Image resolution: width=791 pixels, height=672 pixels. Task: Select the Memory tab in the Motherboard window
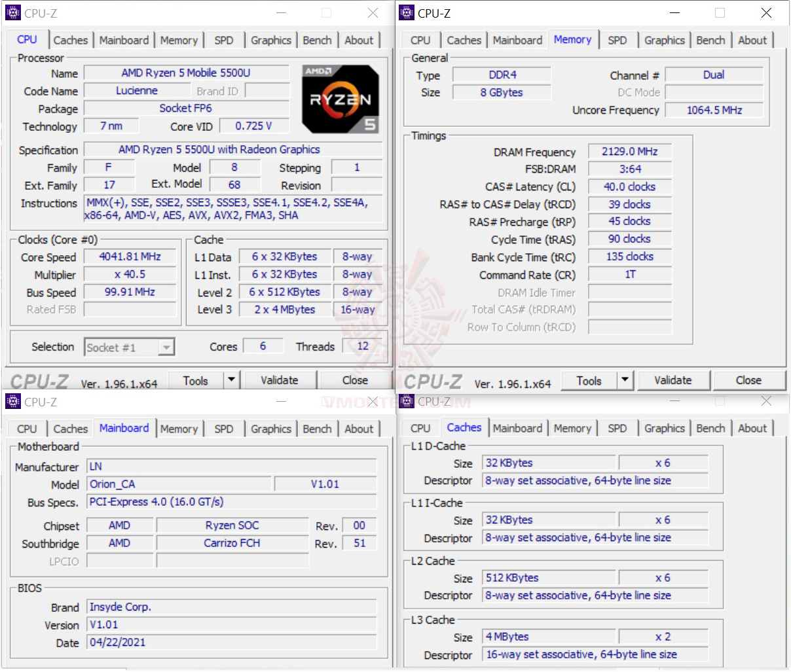(179, 429)
